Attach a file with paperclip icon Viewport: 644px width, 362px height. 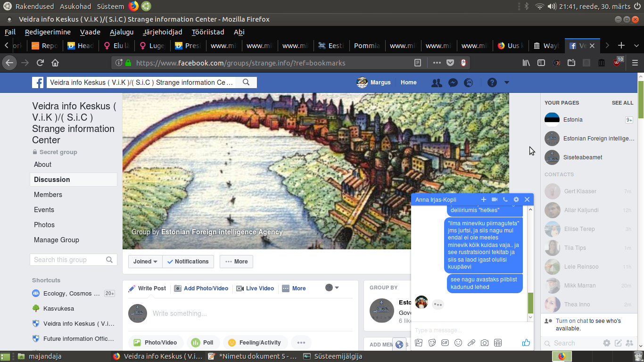tap(471, 343)
